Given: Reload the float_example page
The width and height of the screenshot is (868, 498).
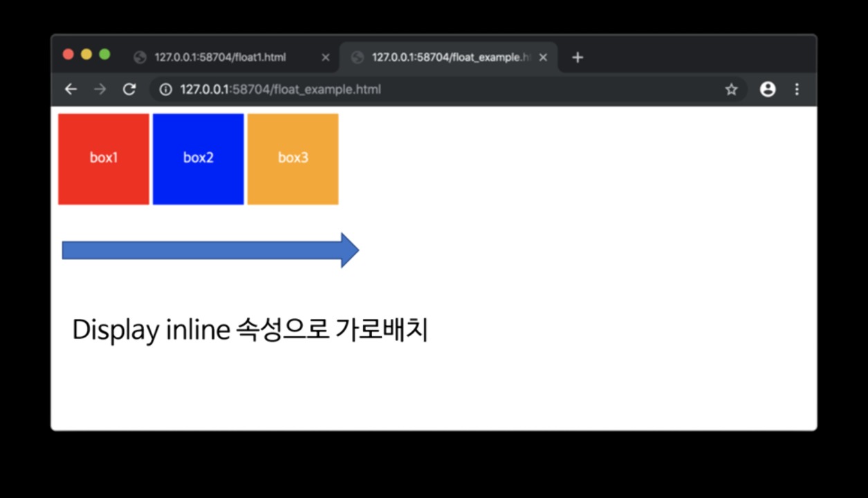Looking at the screenshot, I should [x=129, y=89].
